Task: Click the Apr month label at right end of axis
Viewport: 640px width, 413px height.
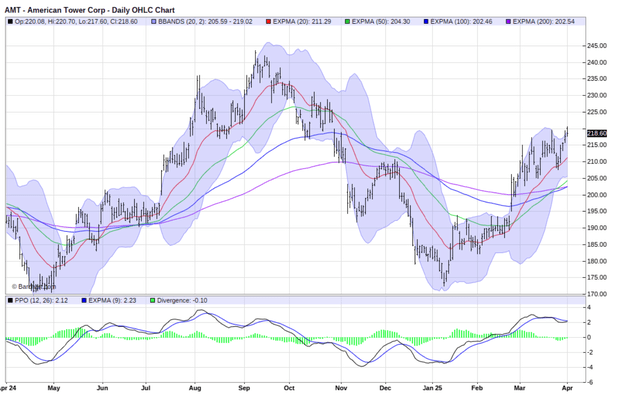Action: tap(567, 388)
